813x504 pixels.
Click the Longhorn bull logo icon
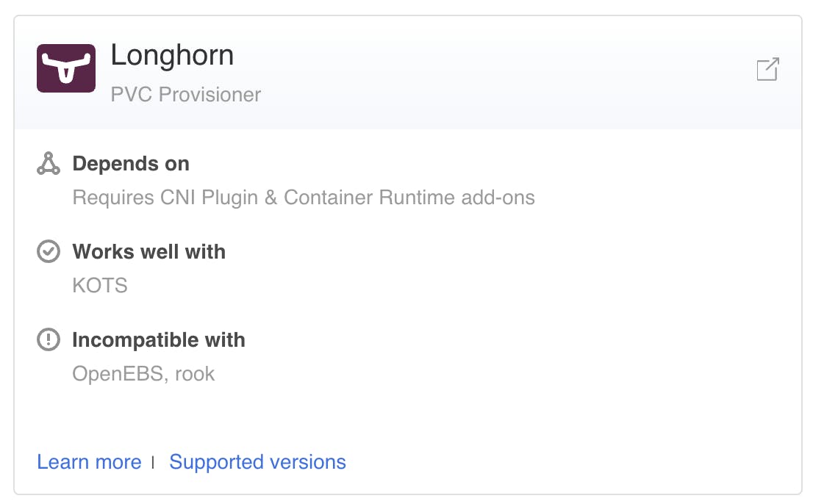click(x=66, y=68)
